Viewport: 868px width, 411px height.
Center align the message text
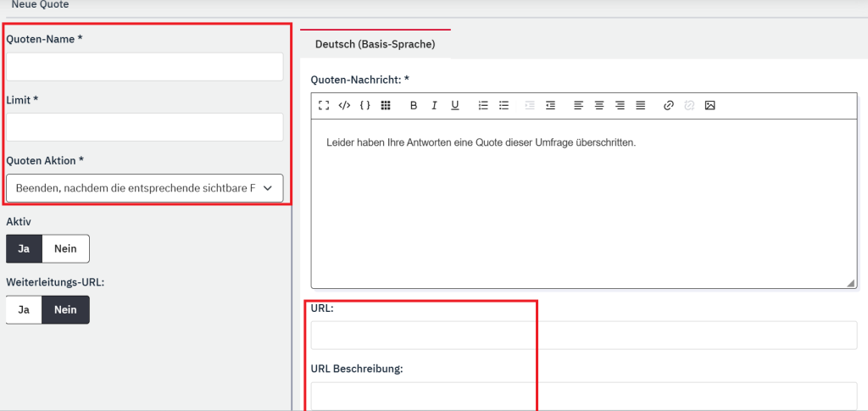pyautogui.click(x=599, y=106)
